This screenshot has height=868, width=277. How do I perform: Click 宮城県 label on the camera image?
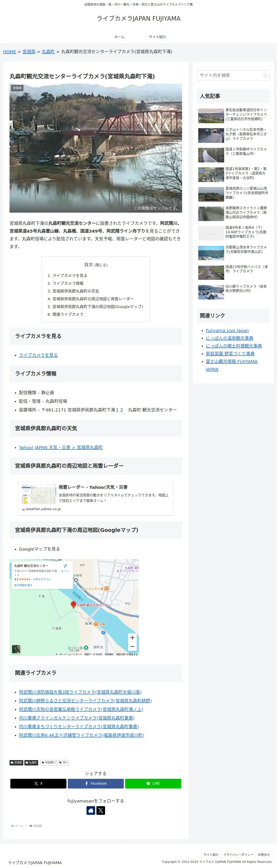17,88
